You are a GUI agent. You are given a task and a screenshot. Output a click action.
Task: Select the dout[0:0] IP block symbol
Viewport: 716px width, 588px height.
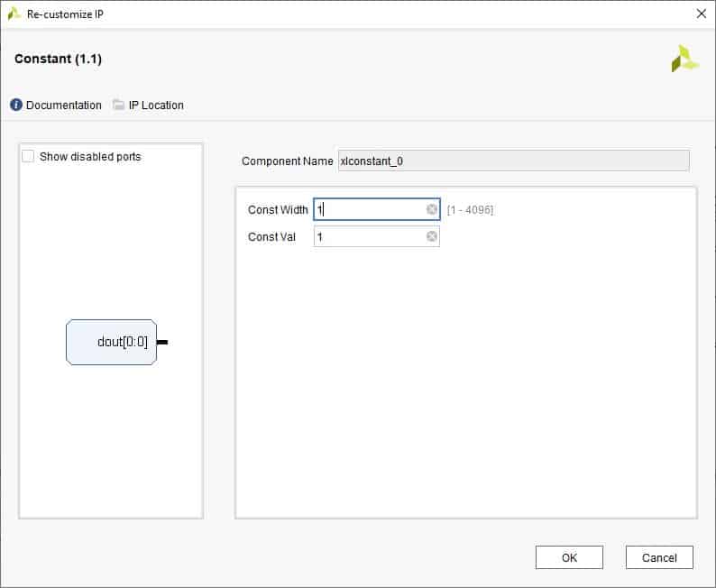(111, 343)
